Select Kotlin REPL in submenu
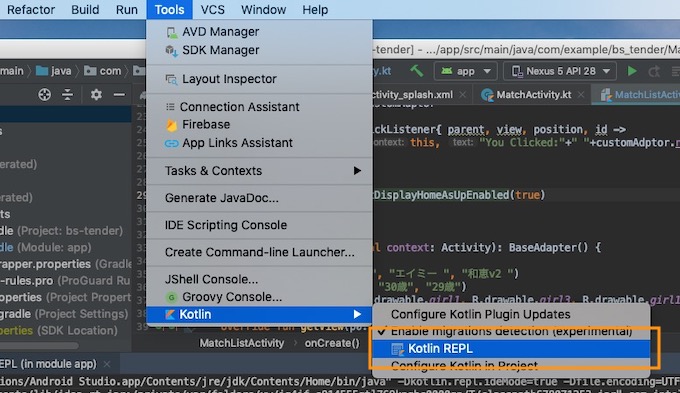 (511, 349)
